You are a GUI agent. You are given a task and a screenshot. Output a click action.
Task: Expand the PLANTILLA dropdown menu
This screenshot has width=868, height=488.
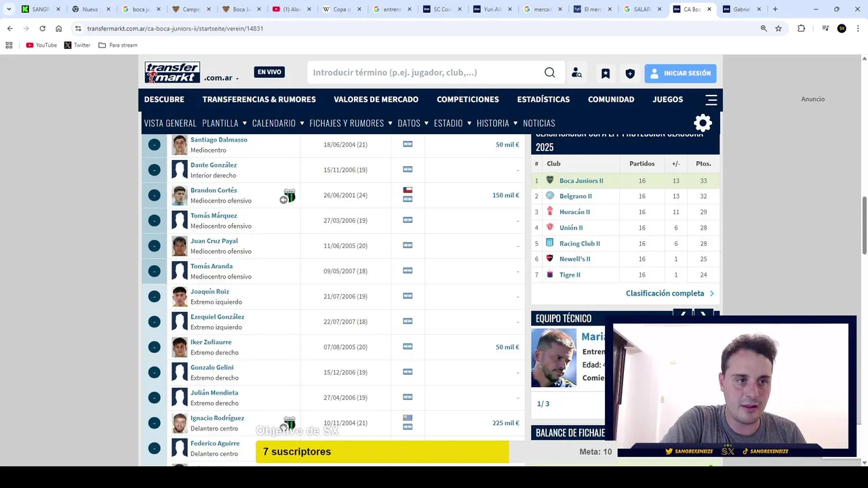coord(224,123)
